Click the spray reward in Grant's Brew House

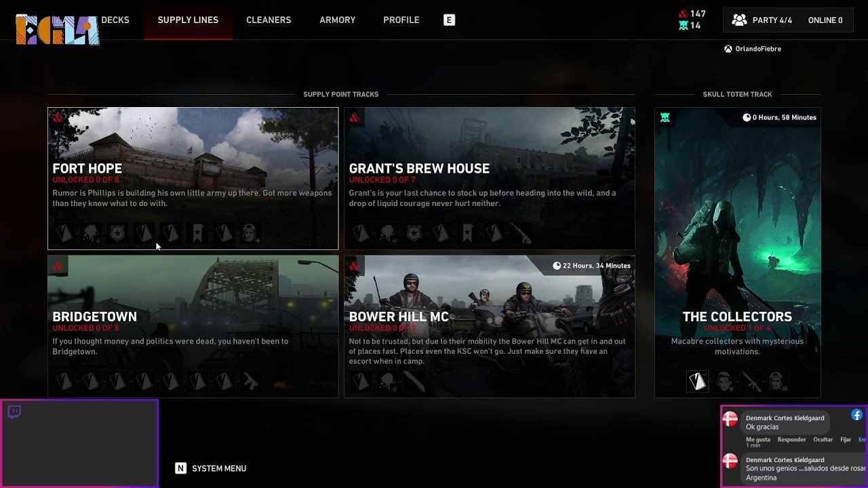click(387, 233)
